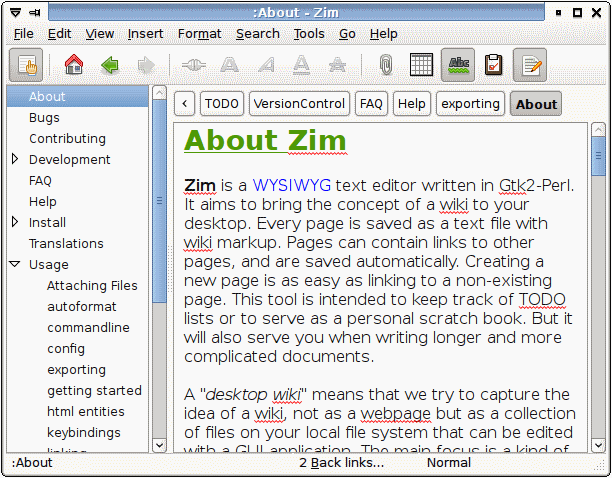Screen dimensions: 612x478
Task: Open the Tools menu
Action: [x=308, y=33]
